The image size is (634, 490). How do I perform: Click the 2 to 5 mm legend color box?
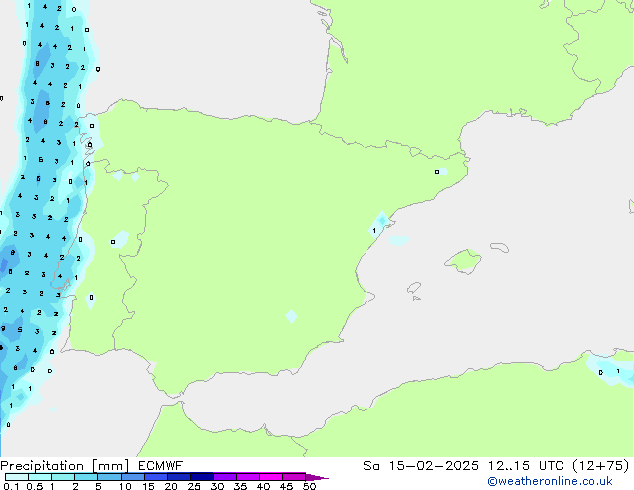tap(86, 477)
